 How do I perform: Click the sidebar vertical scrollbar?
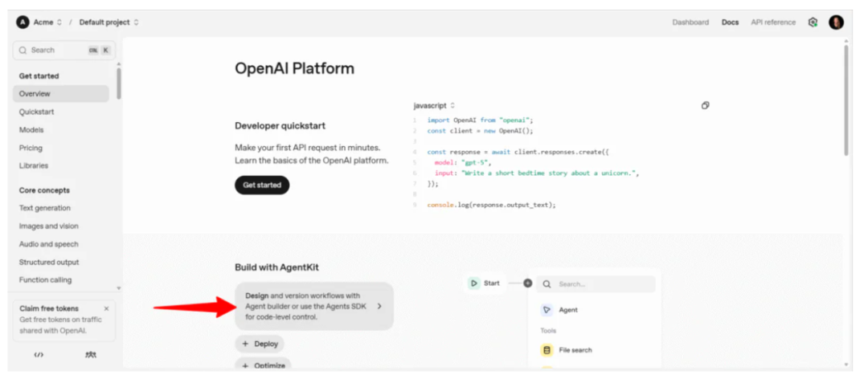119,83
